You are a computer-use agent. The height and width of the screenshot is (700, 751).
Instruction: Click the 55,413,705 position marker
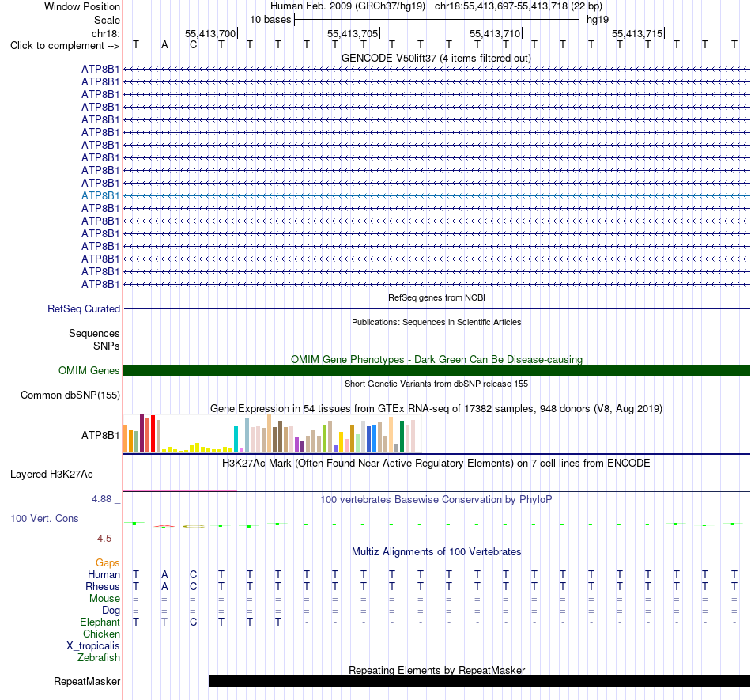click(x=353, y=33)
